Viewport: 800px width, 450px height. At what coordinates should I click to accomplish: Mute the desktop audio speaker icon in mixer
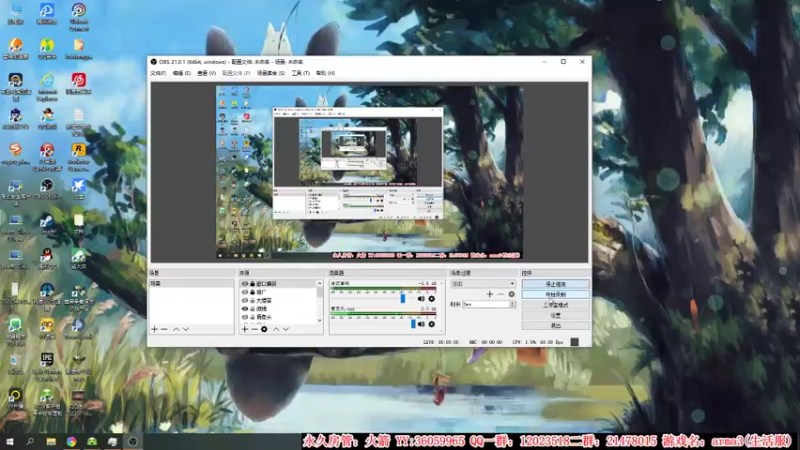click(421, 298)
